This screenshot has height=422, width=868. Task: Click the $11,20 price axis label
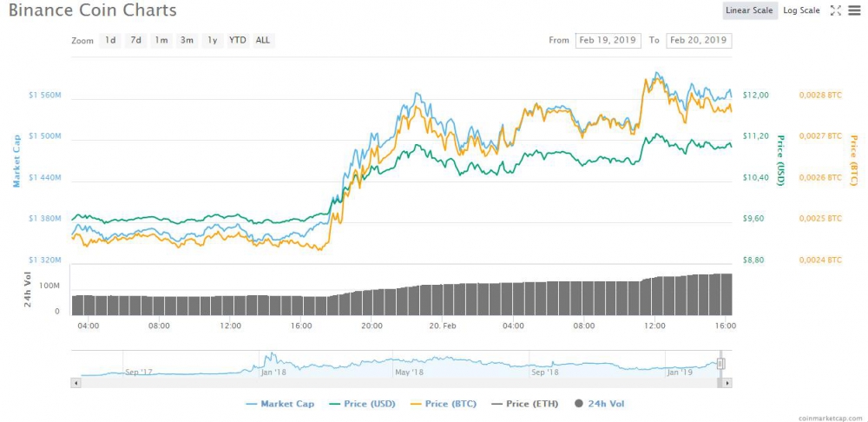click(756, 136)
